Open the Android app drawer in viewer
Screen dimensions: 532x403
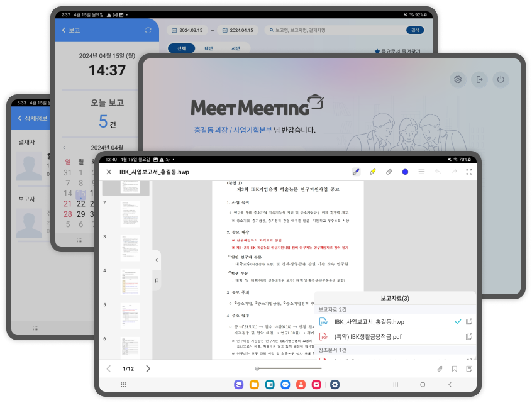123,385
